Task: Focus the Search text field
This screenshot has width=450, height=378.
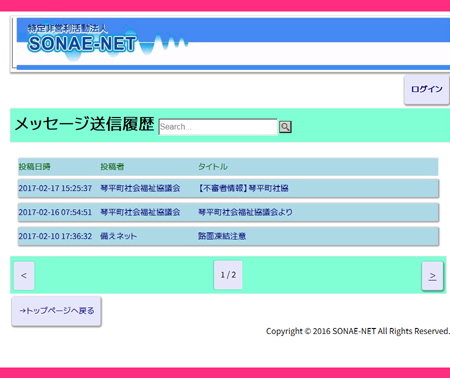Action: [x=218, y=127]
